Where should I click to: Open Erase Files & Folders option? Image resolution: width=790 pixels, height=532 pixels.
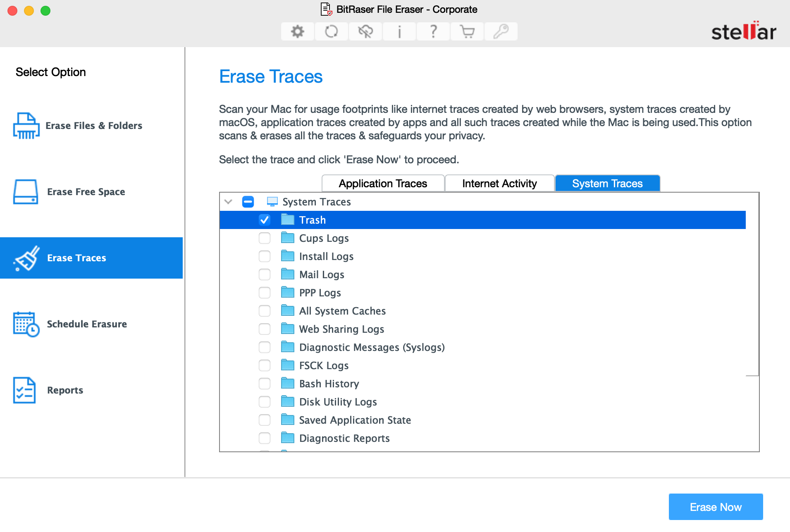point(91,126)
